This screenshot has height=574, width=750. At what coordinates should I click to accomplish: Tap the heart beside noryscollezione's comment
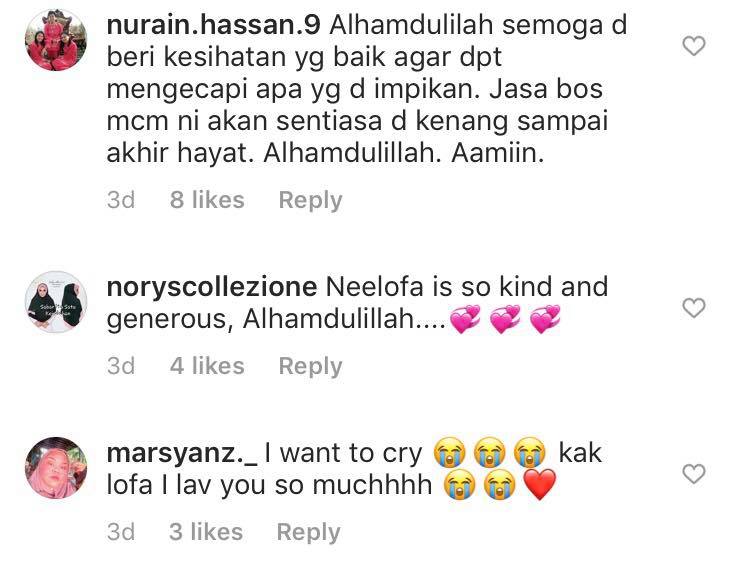pyautogui.click(x=694, y=308)
